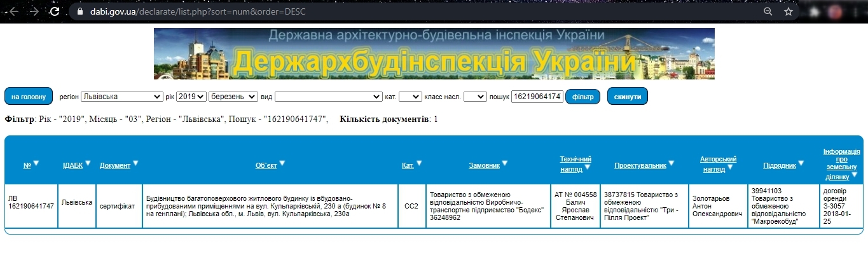Click the sort arrow next to Об'єкт column
The image size is (868, 253).
(282, 163)
